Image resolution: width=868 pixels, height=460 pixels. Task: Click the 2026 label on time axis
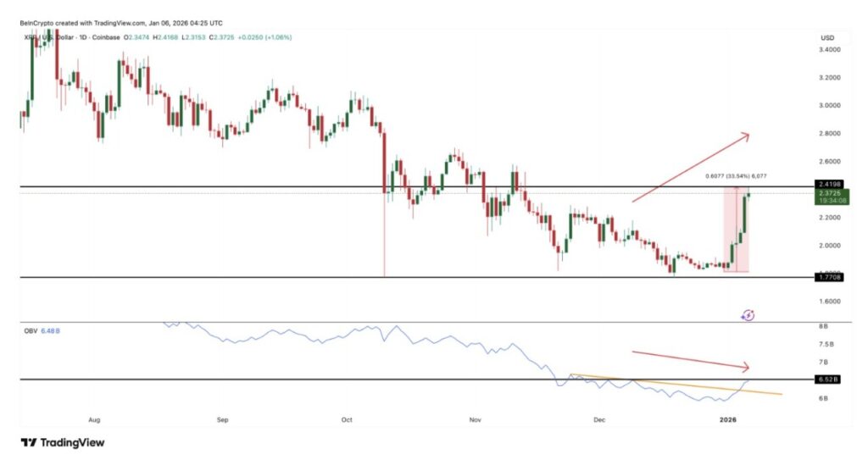click(x=727, y=418)
